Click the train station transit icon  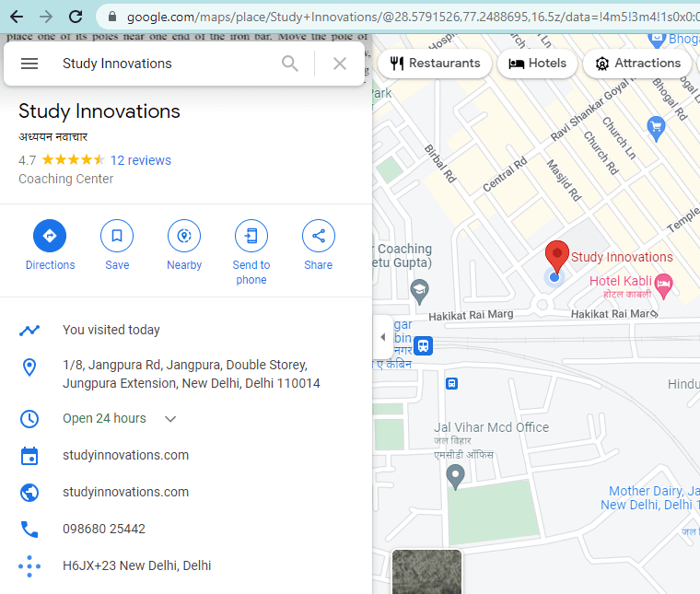423,346
